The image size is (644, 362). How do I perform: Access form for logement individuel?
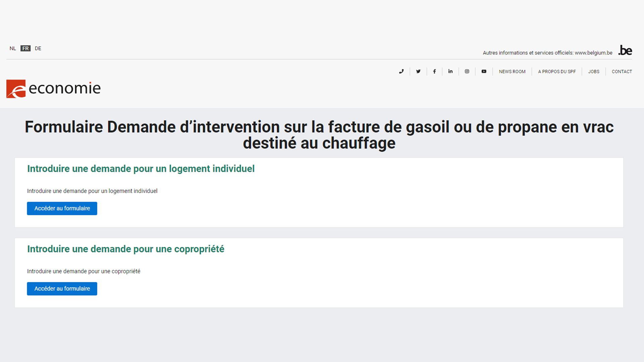(x=62, y=208)
